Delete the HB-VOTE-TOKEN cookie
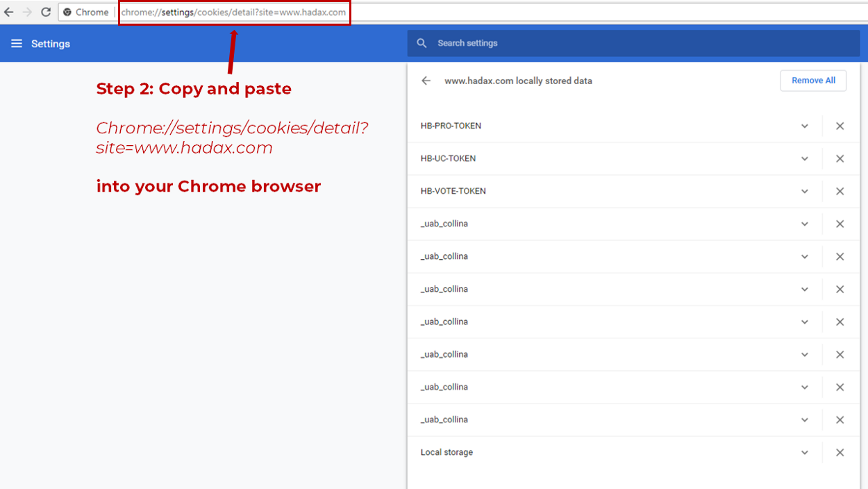 pos(840,192)
